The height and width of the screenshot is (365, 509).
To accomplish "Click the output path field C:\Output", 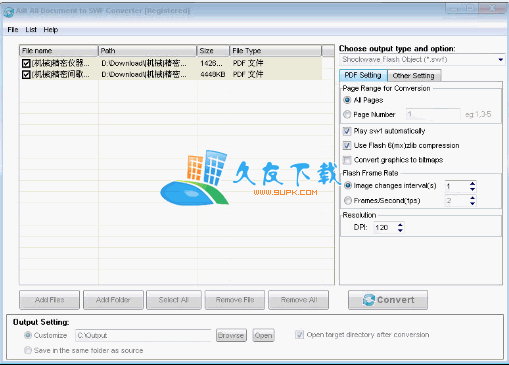I will pyautogui.click(x=143, y=335).
